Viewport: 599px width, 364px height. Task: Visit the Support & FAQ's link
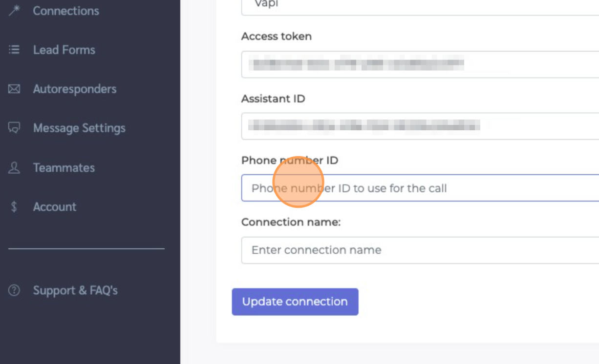tap(75, 290)
